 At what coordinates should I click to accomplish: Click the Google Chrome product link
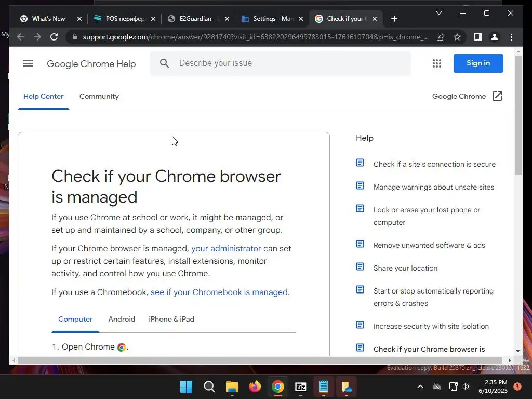(459, 96)
